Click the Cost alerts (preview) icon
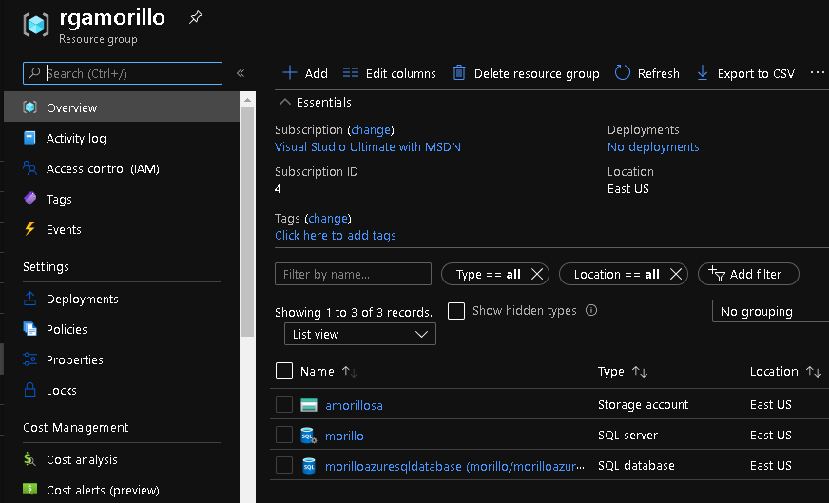The image size is (829, 503). coord(30,489)
